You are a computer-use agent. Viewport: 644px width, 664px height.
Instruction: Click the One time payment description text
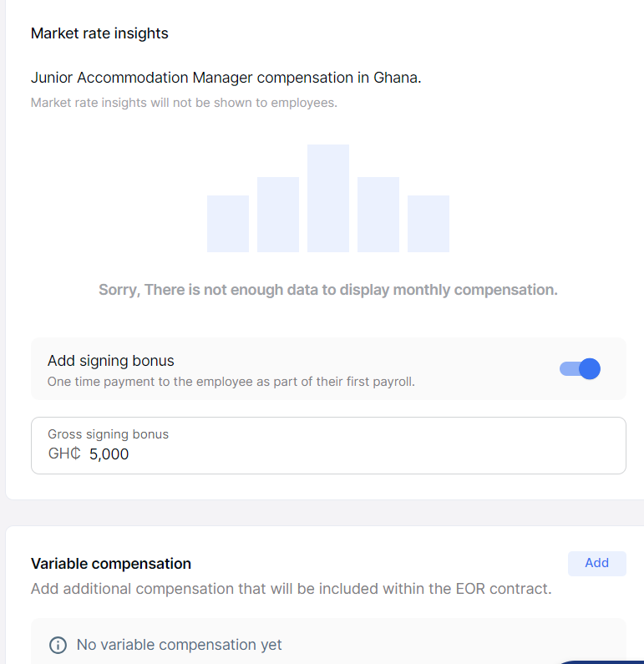pyautogui.click(x=231, y=382)
